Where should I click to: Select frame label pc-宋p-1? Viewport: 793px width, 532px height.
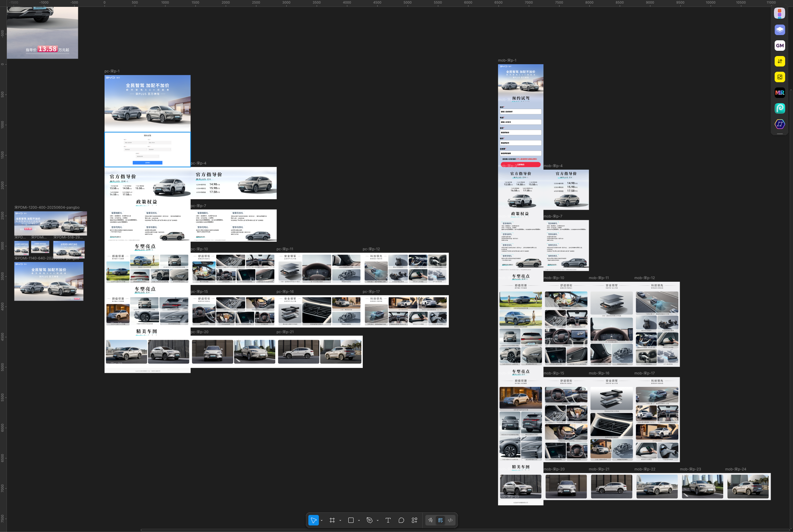pos(112,71)
